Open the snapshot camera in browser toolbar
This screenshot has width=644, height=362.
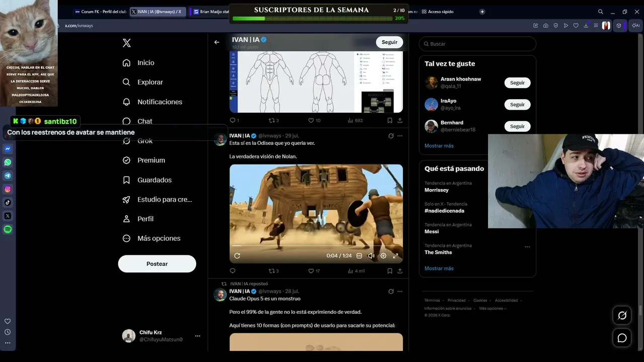(x=546, y=26)
